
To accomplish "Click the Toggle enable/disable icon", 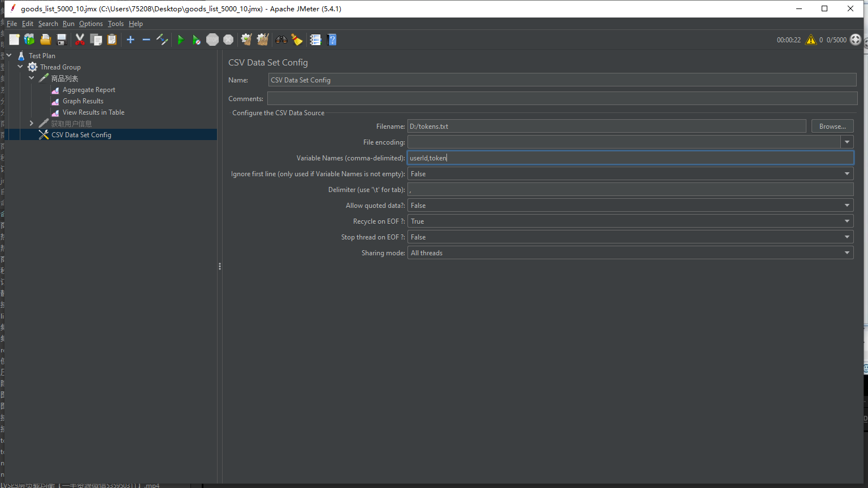I will pyautogui.click(x=162, y=40).
